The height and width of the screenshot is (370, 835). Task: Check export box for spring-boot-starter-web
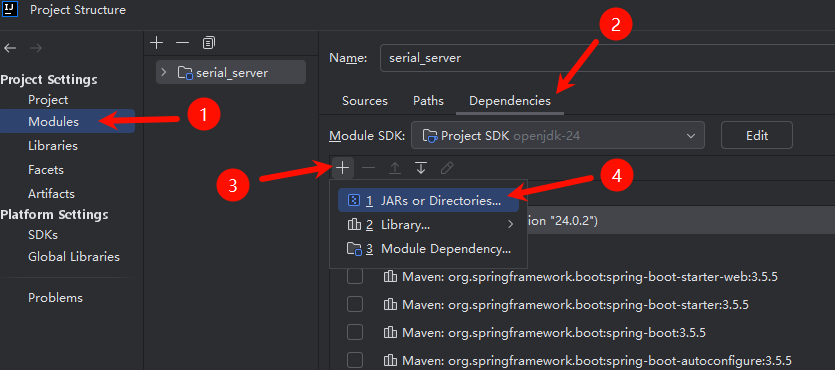coord(355,277)
